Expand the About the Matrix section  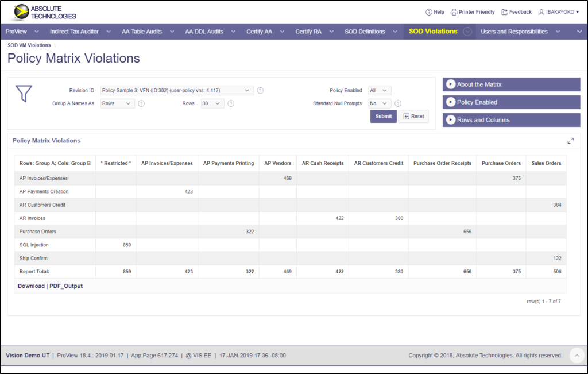coord(511,84)
